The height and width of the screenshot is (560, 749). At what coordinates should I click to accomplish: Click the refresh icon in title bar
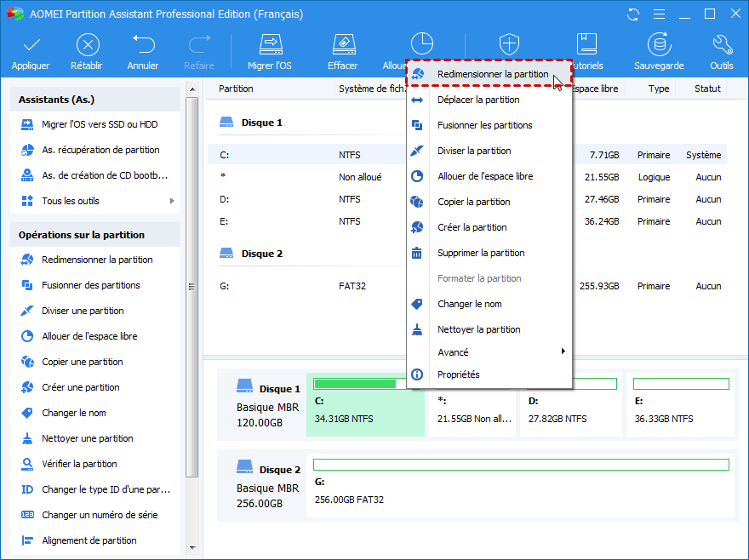(632, 14)
